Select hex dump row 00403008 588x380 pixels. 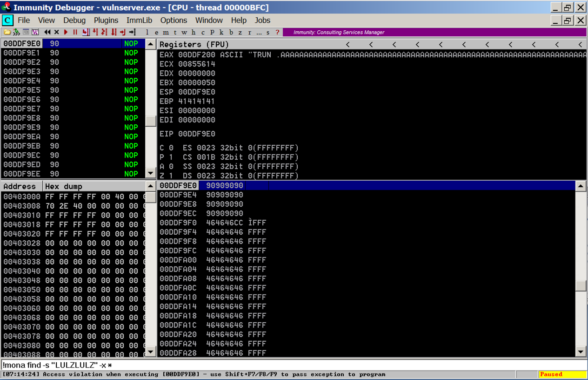point(73,206)
